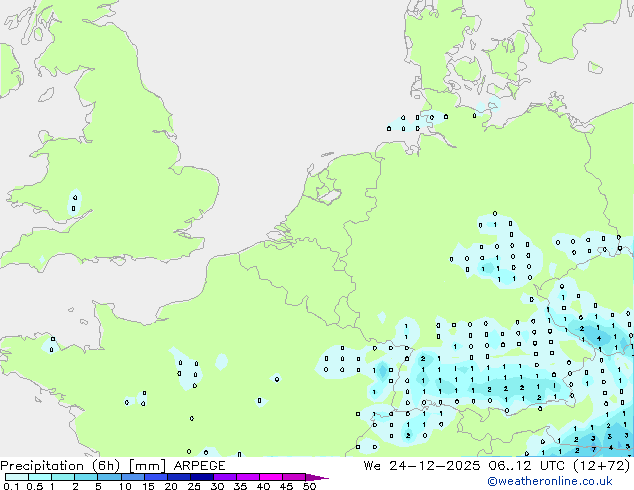
Task: Click the 45–50 mm legend color swatch
Action: (x=294, y=477)
